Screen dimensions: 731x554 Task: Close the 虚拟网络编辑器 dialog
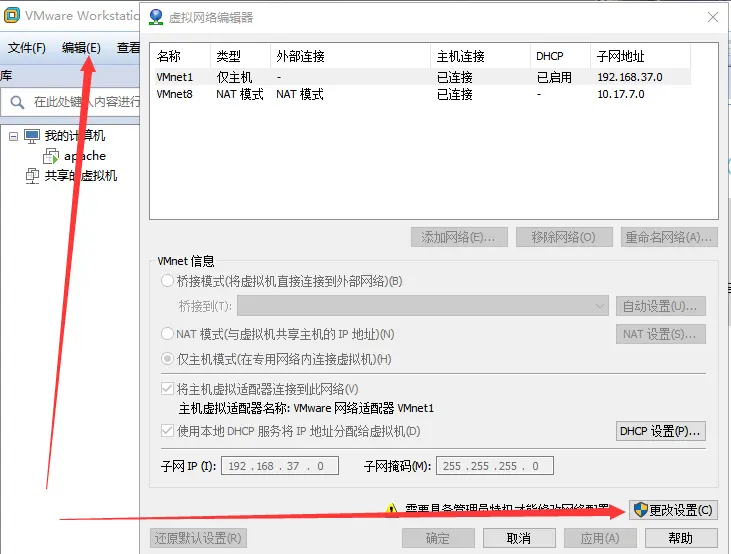713,17
